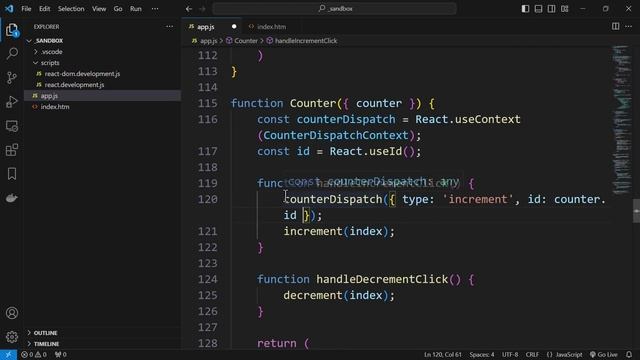Open the Go menu
The image size is (640, 360).
(x=118, y=9)
